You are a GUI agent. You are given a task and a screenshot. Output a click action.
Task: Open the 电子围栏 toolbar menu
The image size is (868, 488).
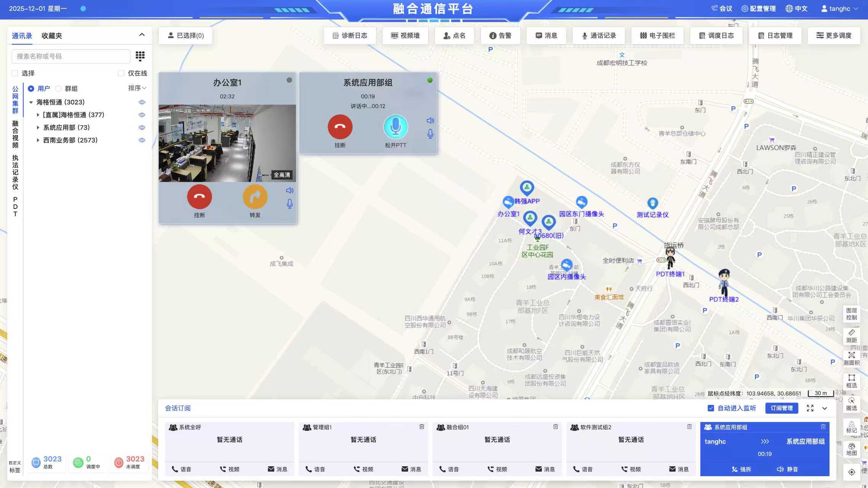(x=657, y=35)
